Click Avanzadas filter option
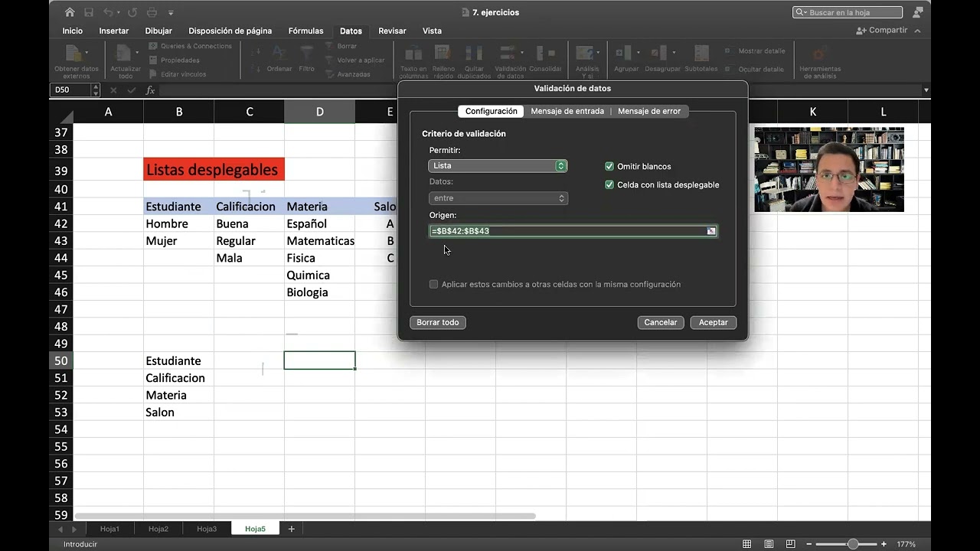 (x=348, y=74)
